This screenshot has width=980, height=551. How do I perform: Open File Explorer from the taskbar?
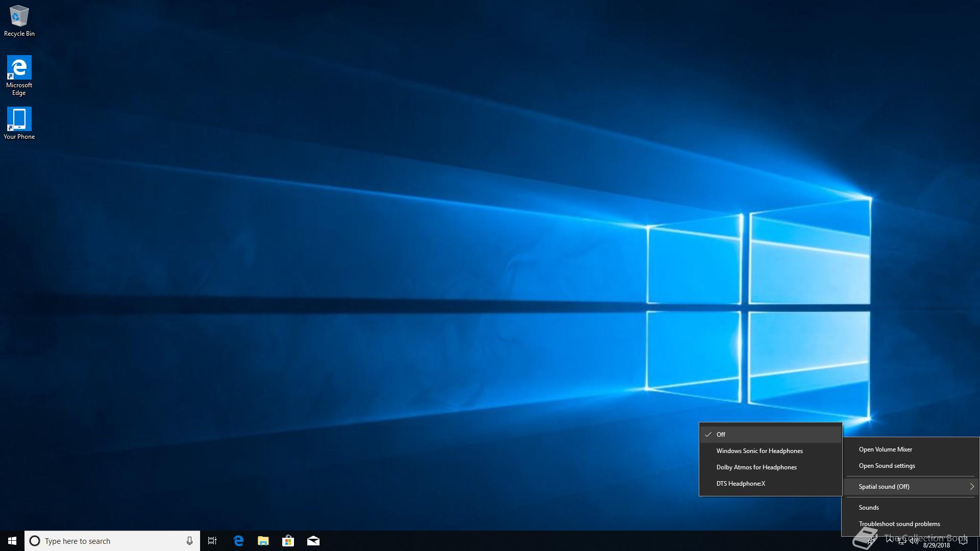pos(263,541)
